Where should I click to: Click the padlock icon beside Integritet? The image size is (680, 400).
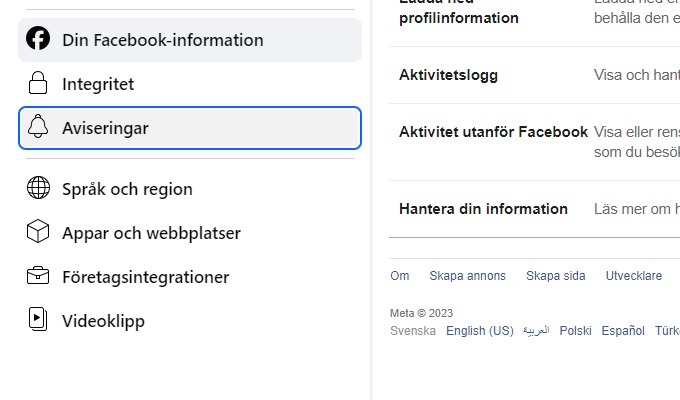38,83
